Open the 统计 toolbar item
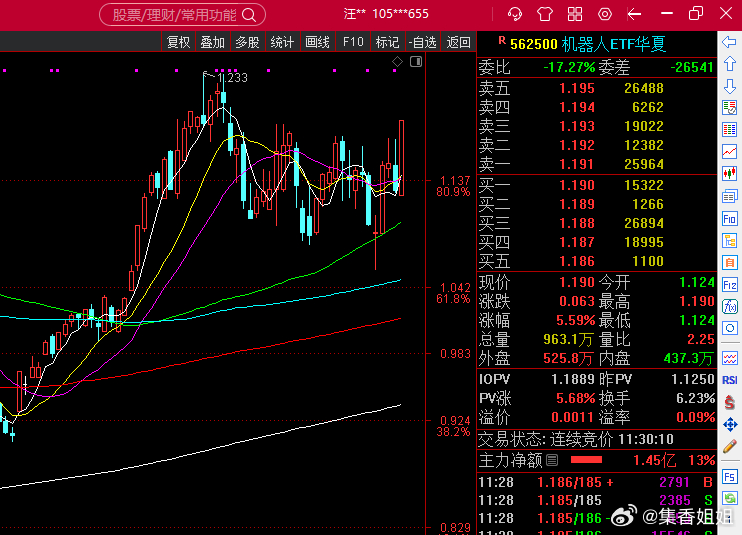The width and height of the screenshot is (742, 535). (x=283, y=42)
